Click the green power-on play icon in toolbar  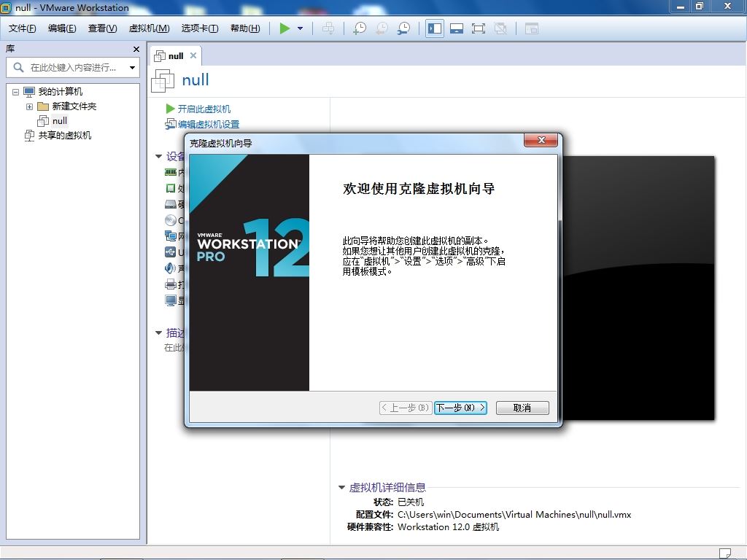[285, 28]
